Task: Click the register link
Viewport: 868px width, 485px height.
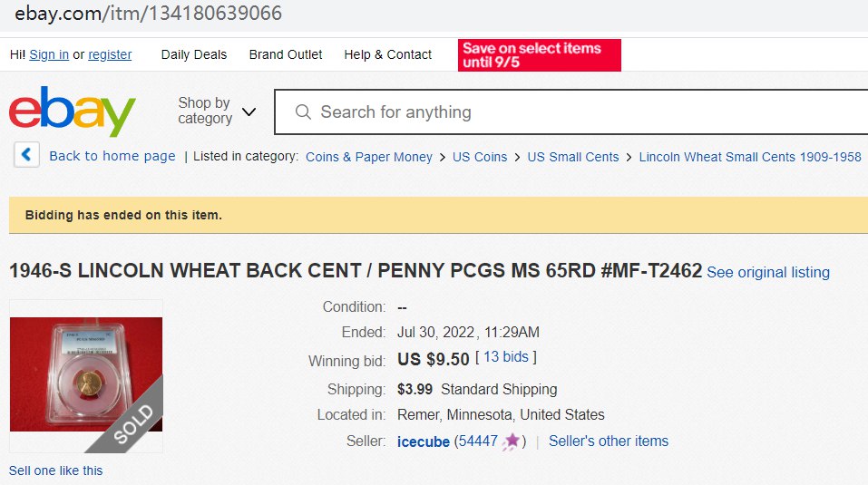Action: click(x=110, y=54)
